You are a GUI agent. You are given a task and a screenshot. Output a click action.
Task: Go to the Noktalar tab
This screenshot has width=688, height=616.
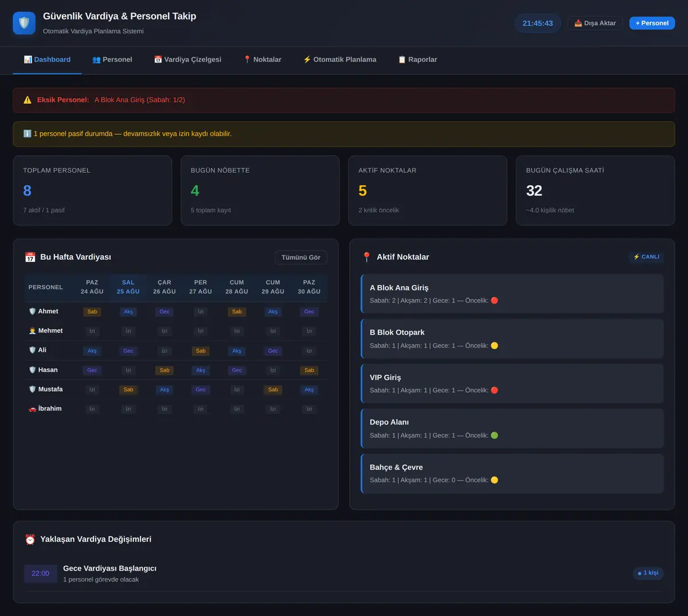262,60
